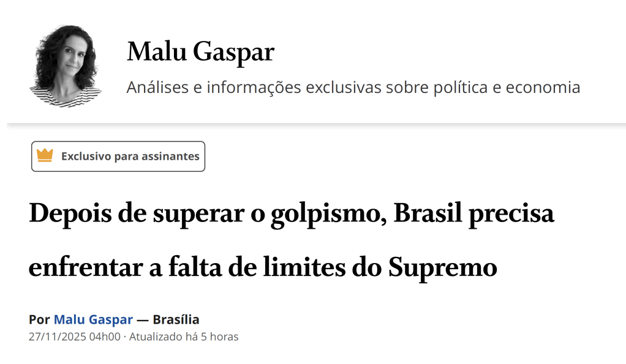Open the Malu Gaspar column title
The height and width of the screenshot is (364, 626).
pyautogui.click(x=200, y=53)
